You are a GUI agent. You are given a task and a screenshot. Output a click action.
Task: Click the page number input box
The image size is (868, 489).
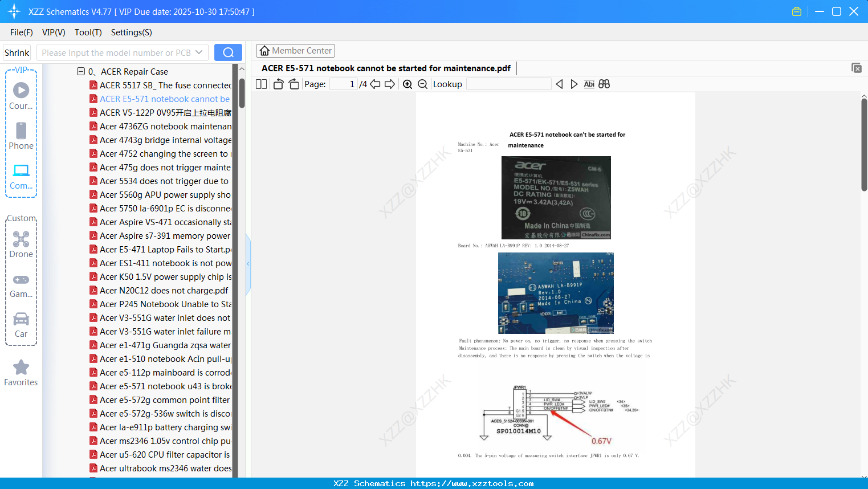(x=344, y=84)
